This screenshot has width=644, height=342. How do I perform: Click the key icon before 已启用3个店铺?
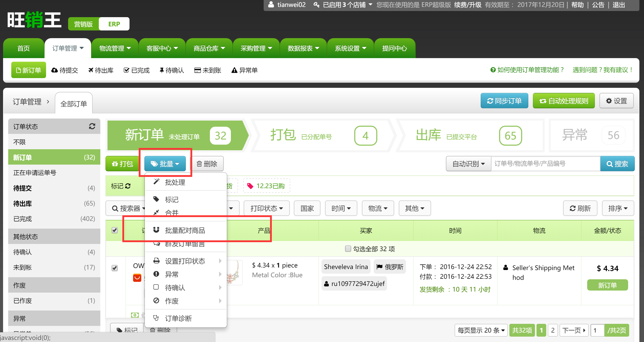(317, 5)
